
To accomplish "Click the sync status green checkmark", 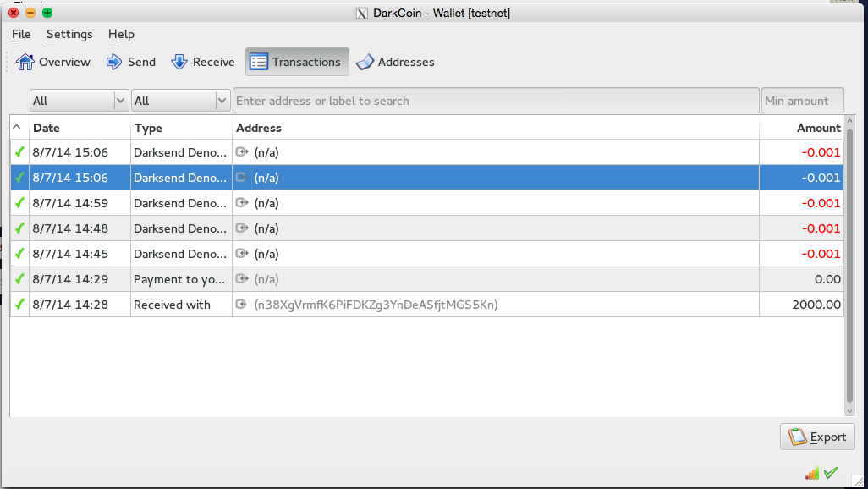I will click(831, 473).
